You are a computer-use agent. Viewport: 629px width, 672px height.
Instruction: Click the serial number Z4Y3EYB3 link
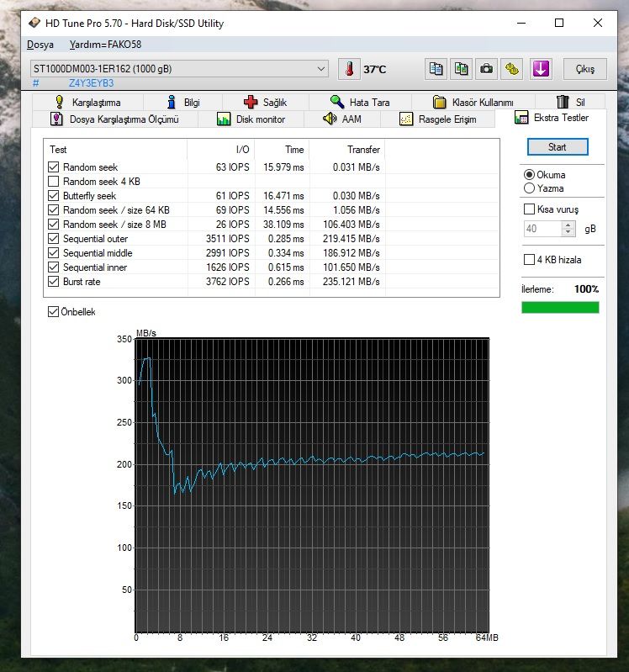(92, 82)
